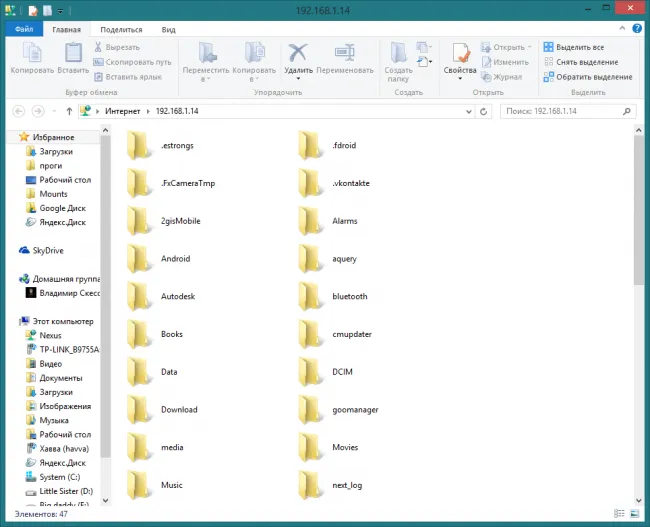Screen dimensions: 650x527
Task: Click Интернет in the address path
Action: coord(122,111)
